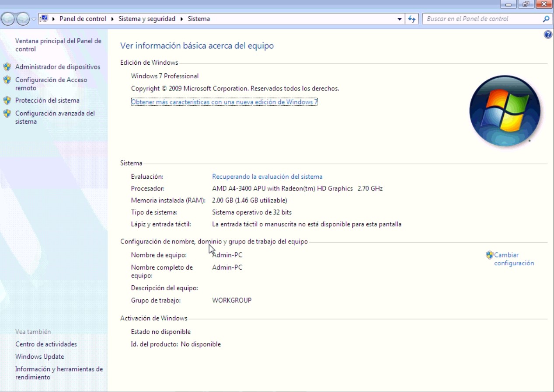Minimize the Sistema window
This screenshot has height=392, width=554.
click(508, 4)
